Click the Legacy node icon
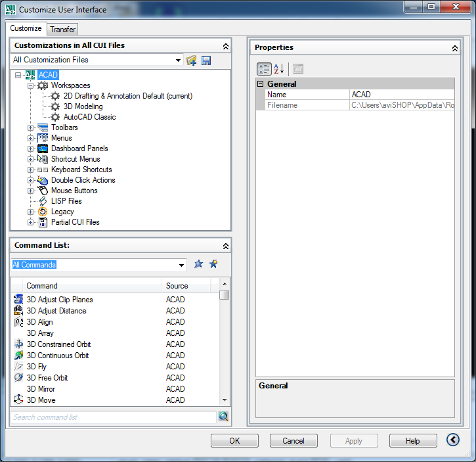 pyautogui.click(x=43, y=212)
